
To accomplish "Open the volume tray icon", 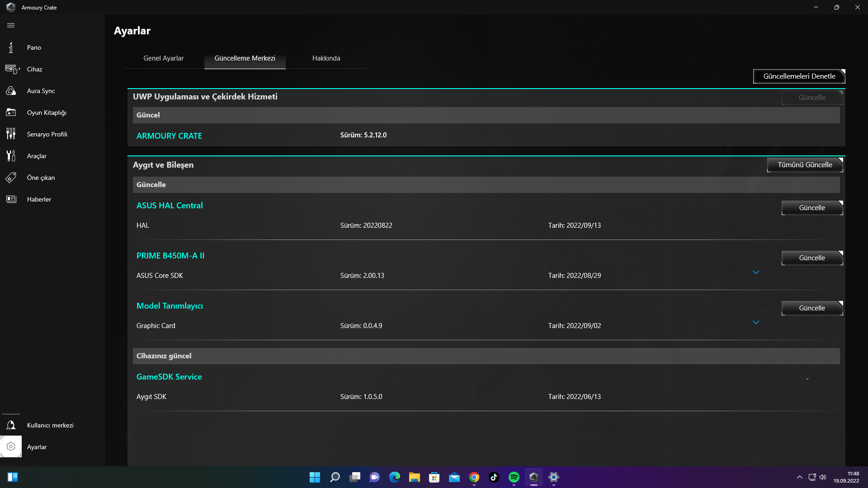I will click(823, 477).
